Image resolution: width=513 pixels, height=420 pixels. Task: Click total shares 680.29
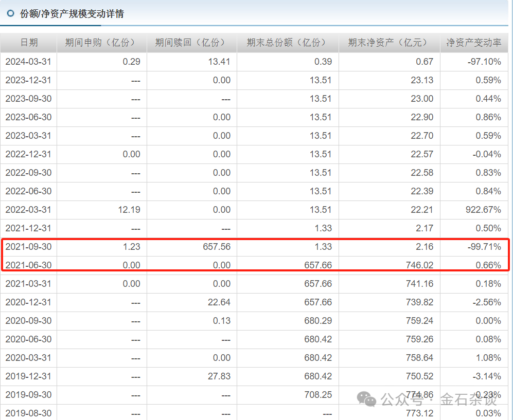pos(318,321)
